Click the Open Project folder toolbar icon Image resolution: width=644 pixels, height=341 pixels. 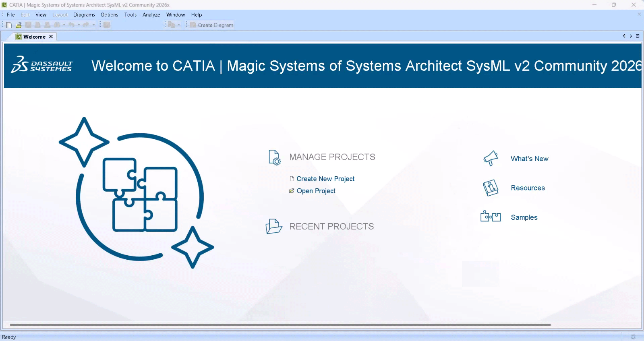(19, 25)
